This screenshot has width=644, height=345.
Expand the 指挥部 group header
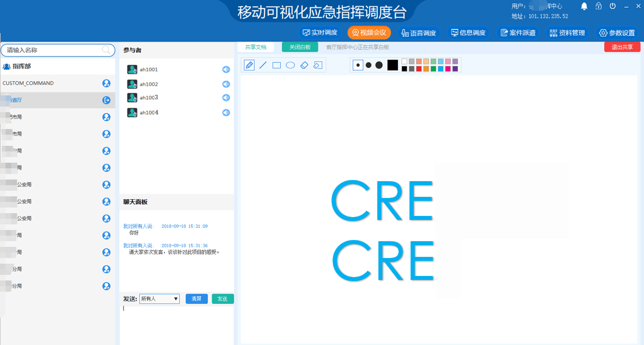[x=17, y=66]
